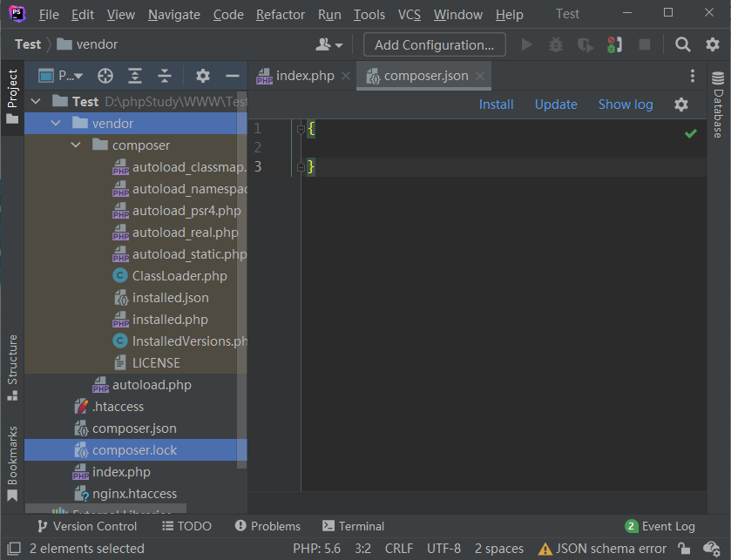Click the Stop square icon
The width and height of the screenshot is (731, 560).
(x=645, y=44)
